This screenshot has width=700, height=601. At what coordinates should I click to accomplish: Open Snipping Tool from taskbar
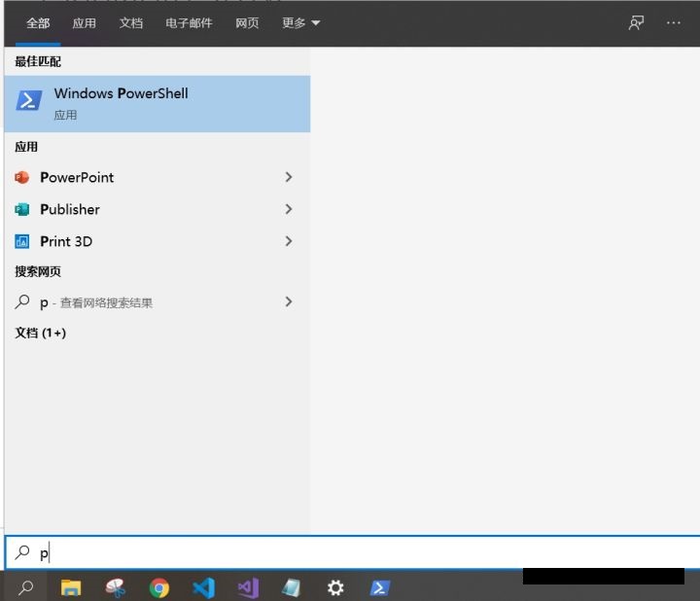[x=115, y=588]
